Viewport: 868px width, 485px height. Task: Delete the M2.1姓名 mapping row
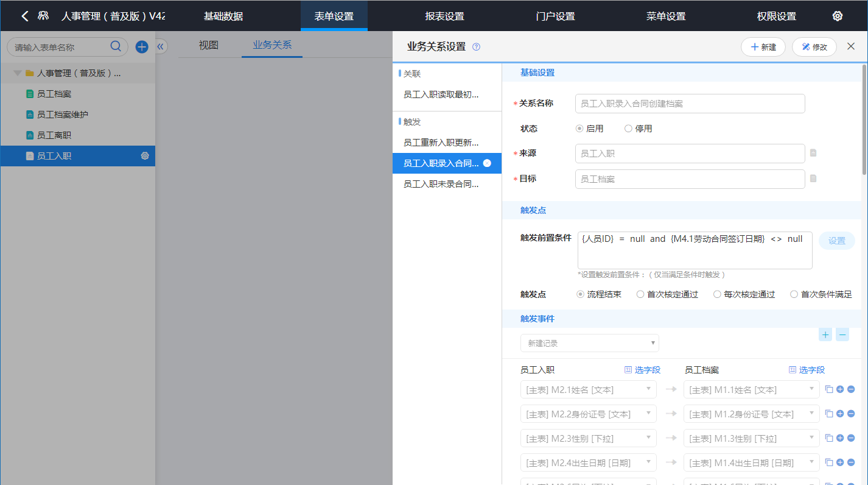pyautogui.click(x=851, y=389)
